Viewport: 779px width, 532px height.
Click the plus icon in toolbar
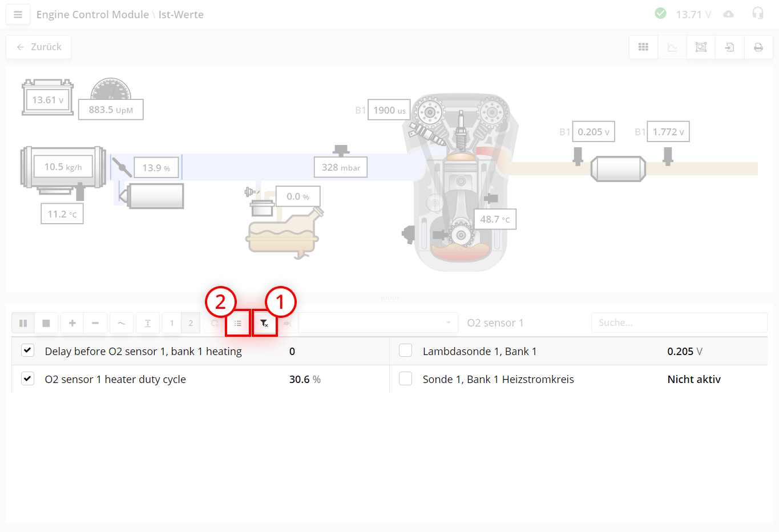(72, 323)
